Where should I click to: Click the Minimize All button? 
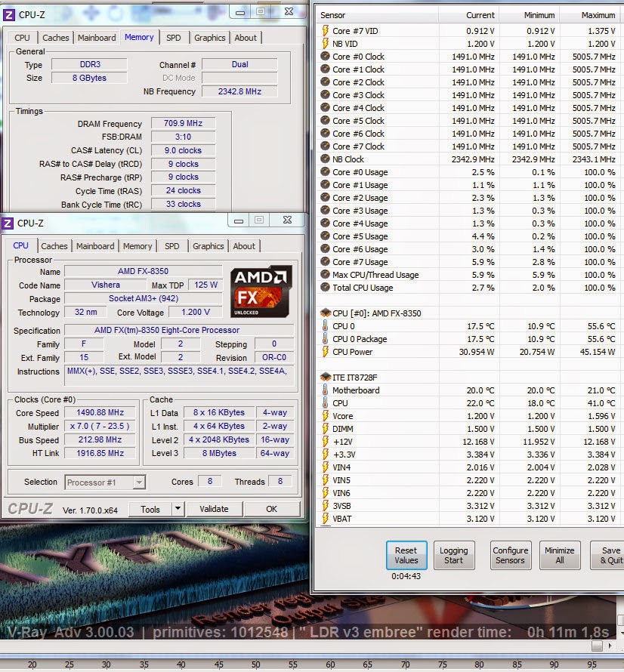point(560,555)
